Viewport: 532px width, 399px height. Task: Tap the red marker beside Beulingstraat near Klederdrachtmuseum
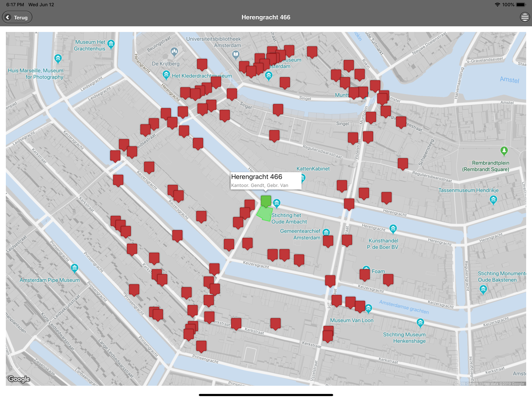(202, 65)
